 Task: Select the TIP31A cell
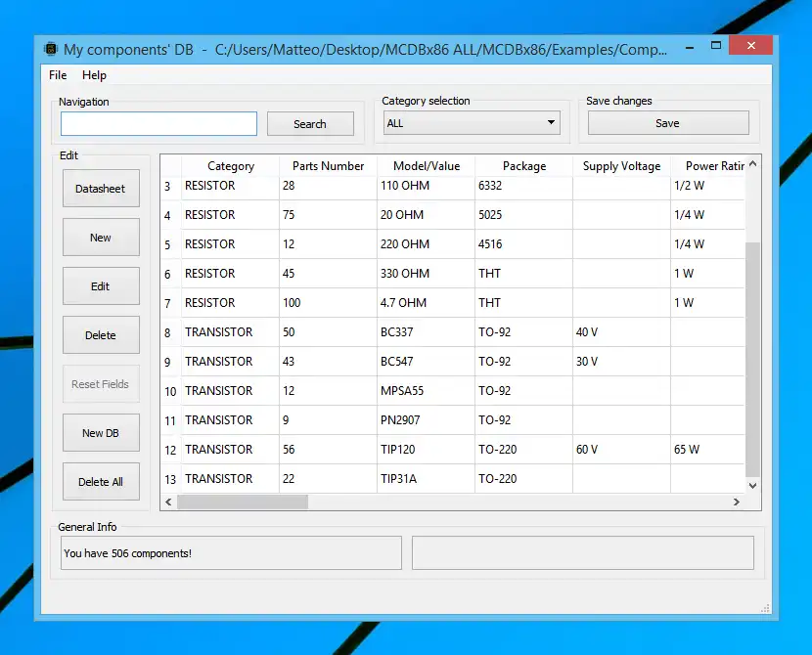point(427,479)
